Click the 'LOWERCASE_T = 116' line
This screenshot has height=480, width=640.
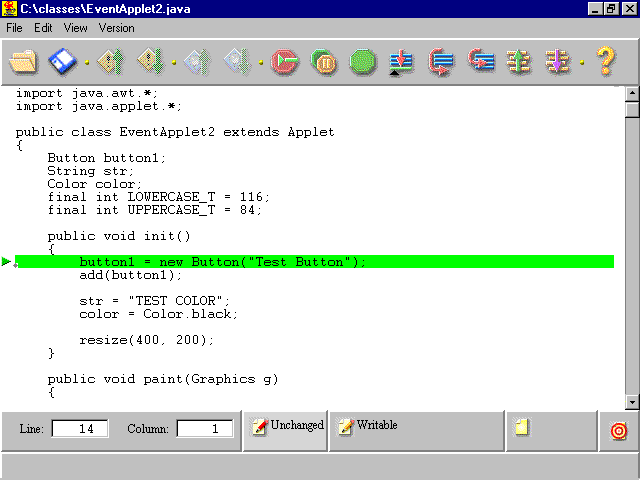pos(158,197)
